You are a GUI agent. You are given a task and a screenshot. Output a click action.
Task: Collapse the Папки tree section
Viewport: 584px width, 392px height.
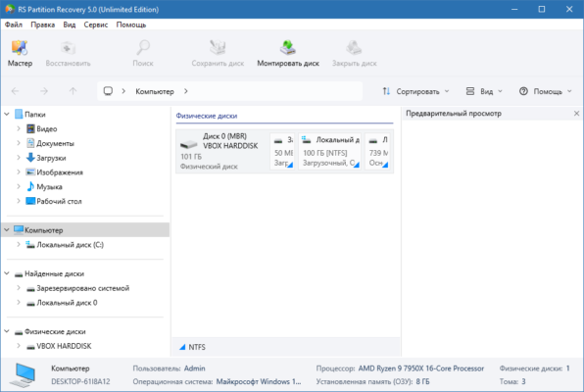click(x=7, y=114)
